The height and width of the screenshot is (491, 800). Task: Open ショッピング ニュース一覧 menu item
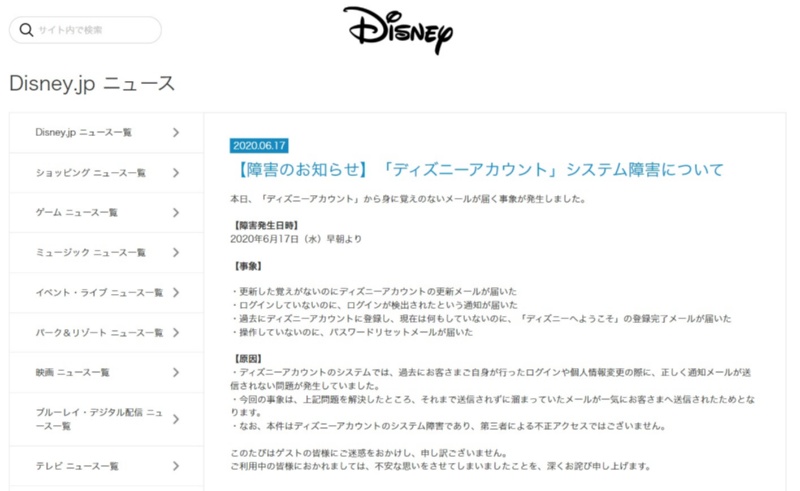(91, 173)
